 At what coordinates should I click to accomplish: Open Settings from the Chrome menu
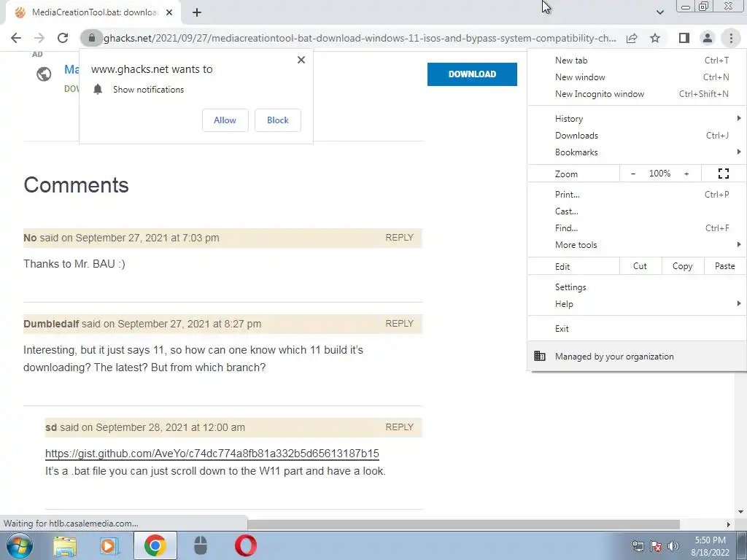click(x=637, y=287)
